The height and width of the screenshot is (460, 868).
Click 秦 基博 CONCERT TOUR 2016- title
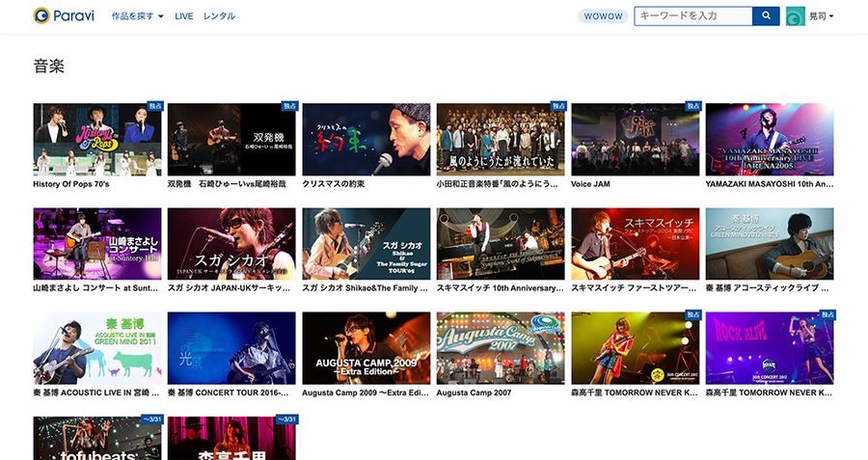click(228, 393)
